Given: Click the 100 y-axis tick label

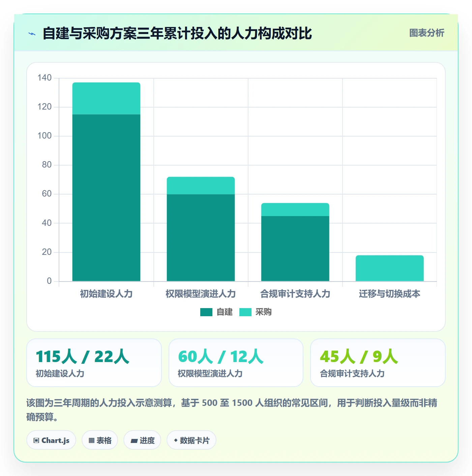Looking at the screenshot, I should [45, 136].
